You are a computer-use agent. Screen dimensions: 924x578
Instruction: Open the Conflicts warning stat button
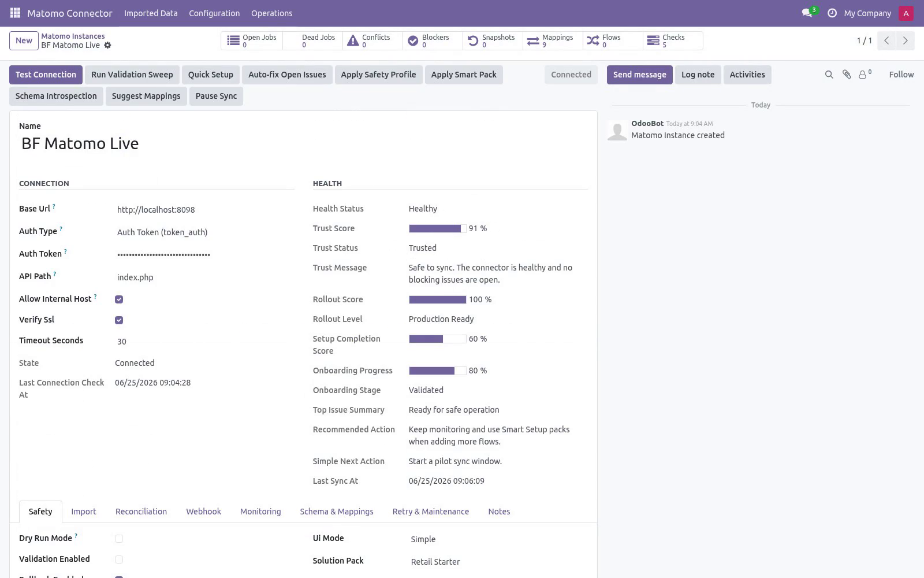[372, 40]
